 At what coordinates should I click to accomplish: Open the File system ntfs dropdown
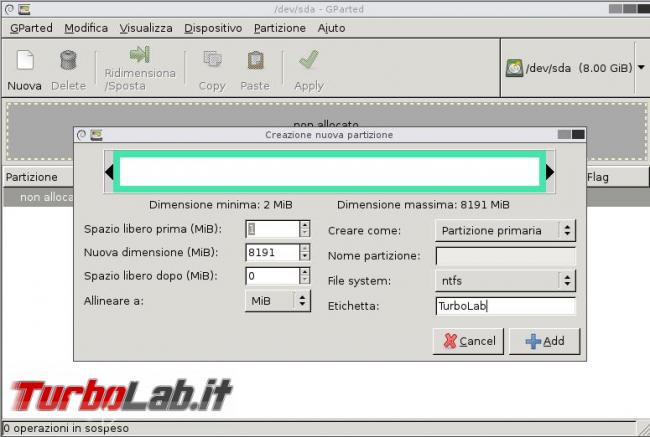pyautogui.click(x=505, y=281)
